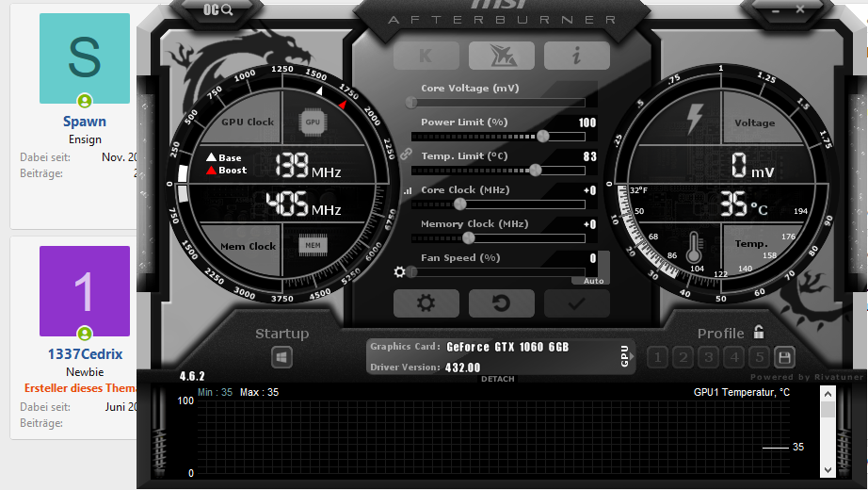
Task: Toggle the Windows startup icon button
Action: click(x=281, y=357)
